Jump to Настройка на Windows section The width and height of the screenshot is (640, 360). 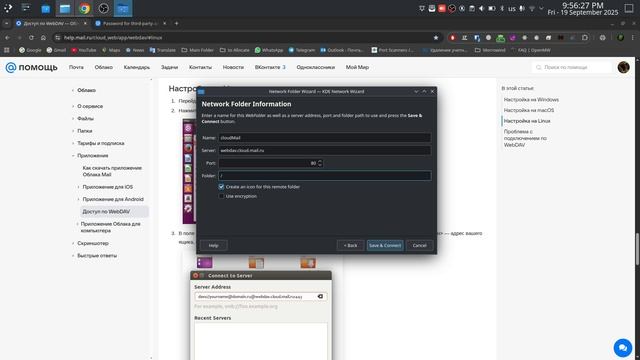click(x=531, y=100)
